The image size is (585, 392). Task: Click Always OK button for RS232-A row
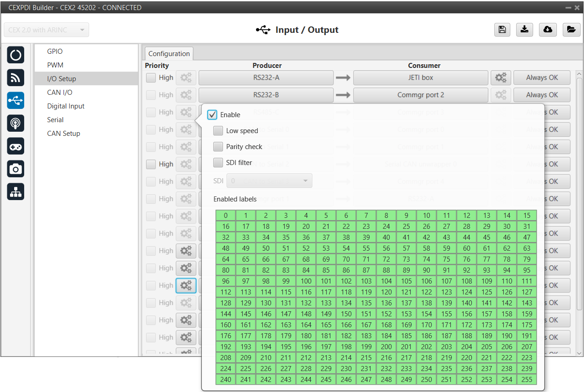click(x=542, y=78)
